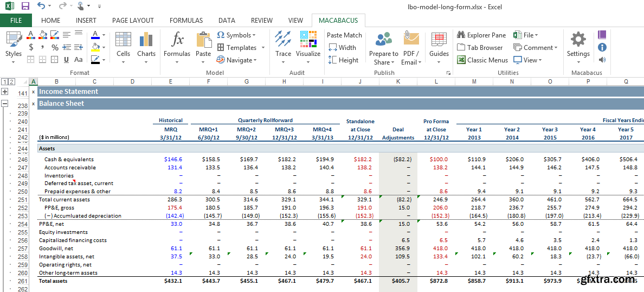Expand the Income Statement row group
This screenshot has height=292, width=644.
(5, 92)
